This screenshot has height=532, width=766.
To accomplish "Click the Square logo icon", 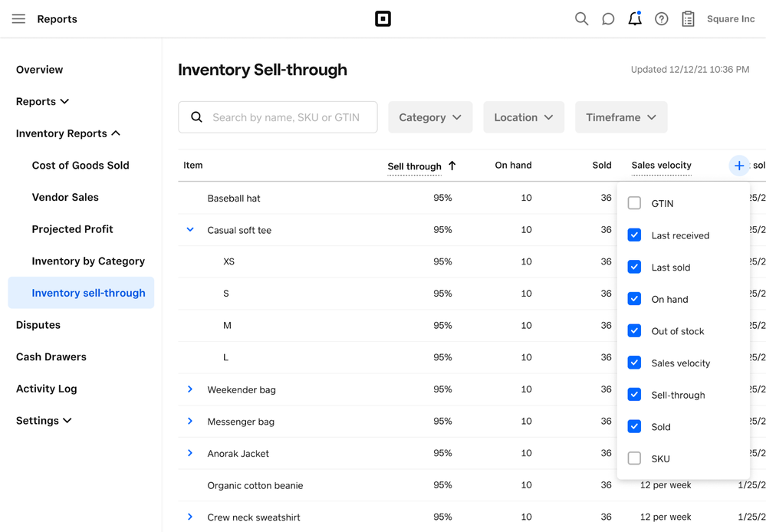I will (383, 19).
